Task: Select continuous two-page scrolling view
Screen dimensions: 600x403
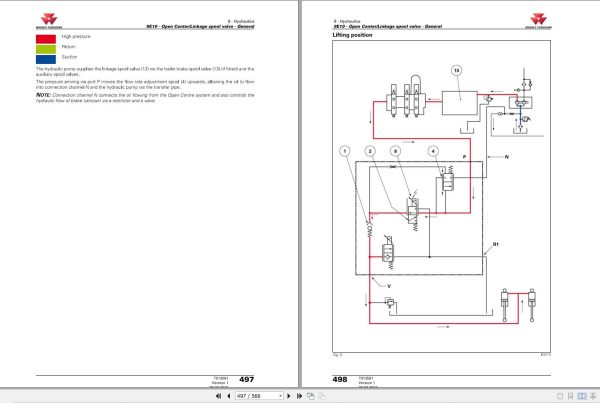Action: (x=593, y=396)
